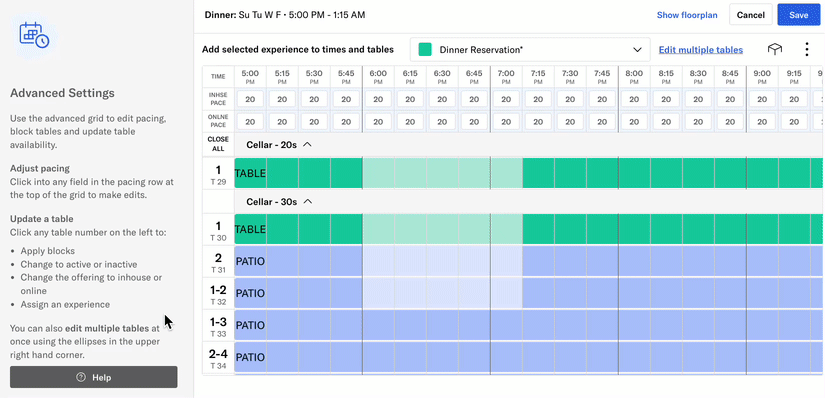Select table T 30 row label

[x=218, y=230]
